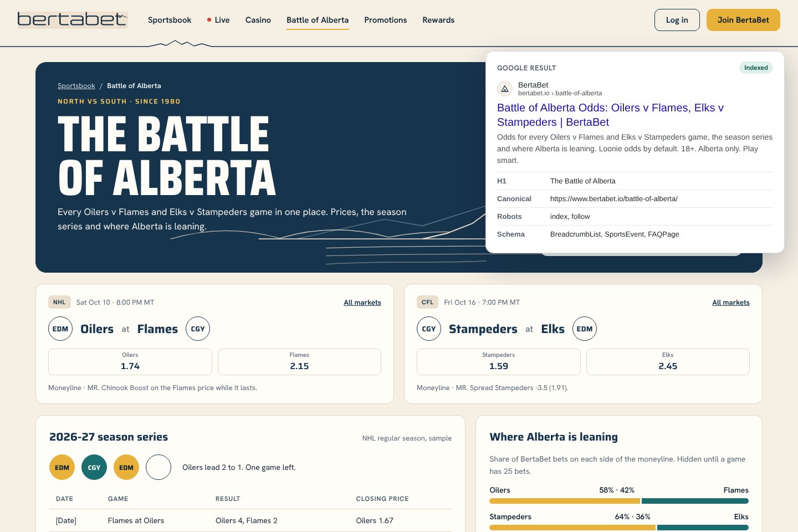Follow the Sportsbook breadcrumb link

pyautogui.click(x=76, y=86)
